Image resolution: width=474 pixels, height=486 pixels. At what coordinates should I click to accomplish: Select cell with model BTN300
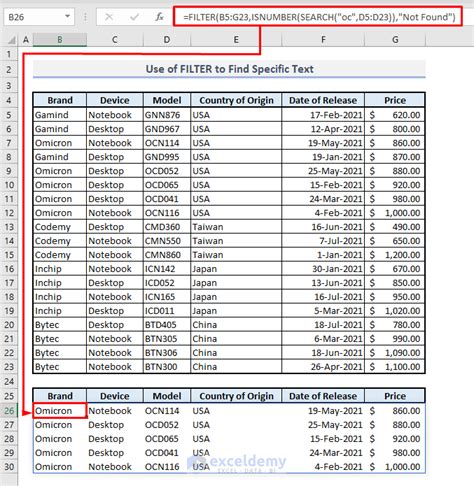[x=167, y=367]
